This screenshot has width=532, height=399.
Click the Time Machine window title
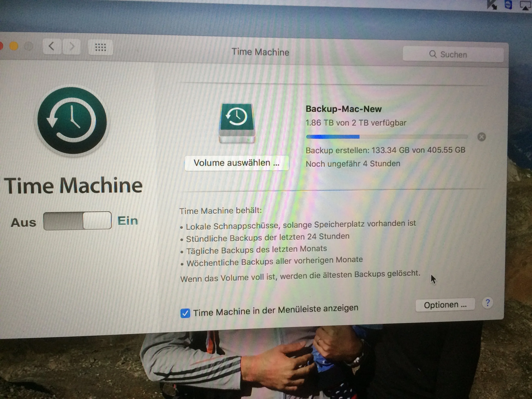point(260,52)
